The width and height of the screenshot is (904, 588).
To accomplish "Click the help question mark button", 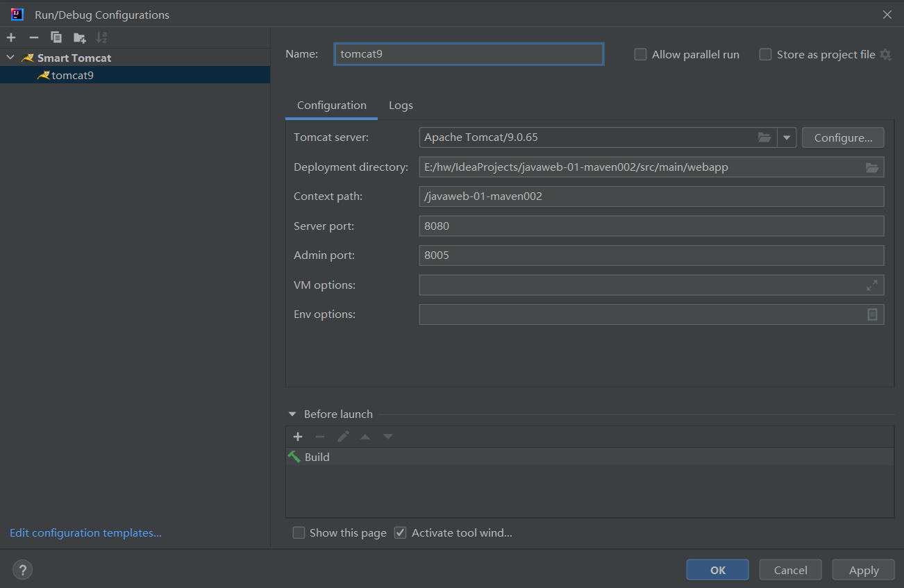I will [x=23, y=570].
